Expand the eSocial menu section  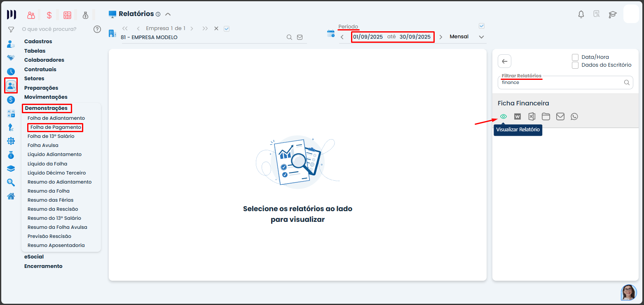pyautogui.click(x=34, y=257)
